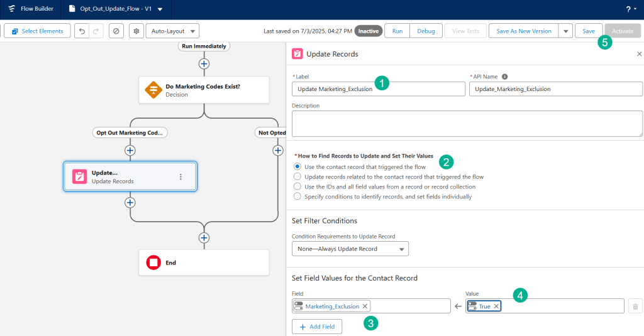Click the settings gear icon in toolbar
Screen dimensions: 644x336
136,31
